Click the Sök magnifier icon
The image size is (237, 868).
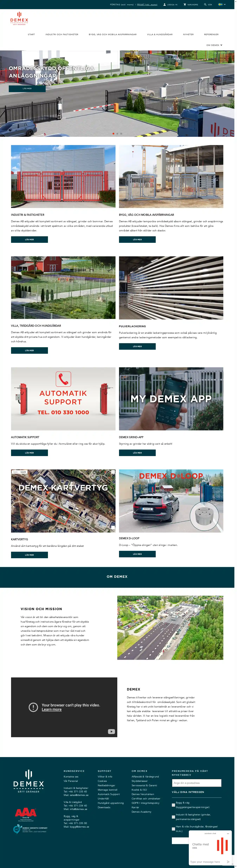click(205, 5)
